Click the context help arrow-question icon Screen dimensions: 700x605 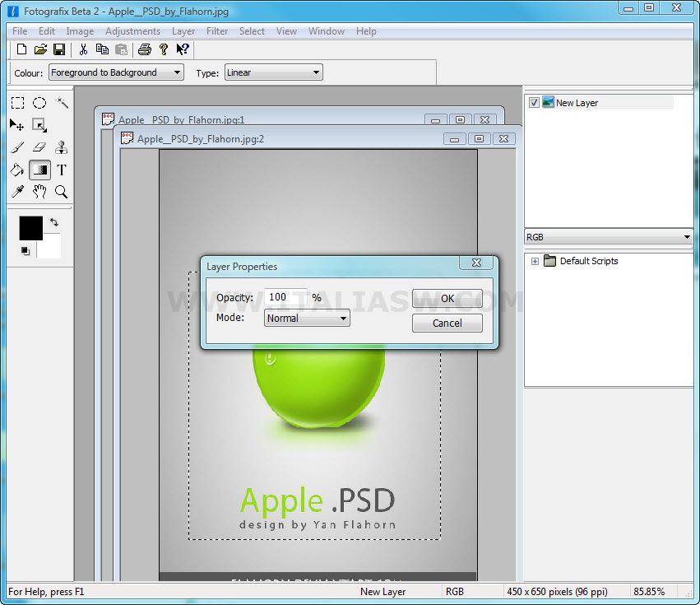(183, 49)
